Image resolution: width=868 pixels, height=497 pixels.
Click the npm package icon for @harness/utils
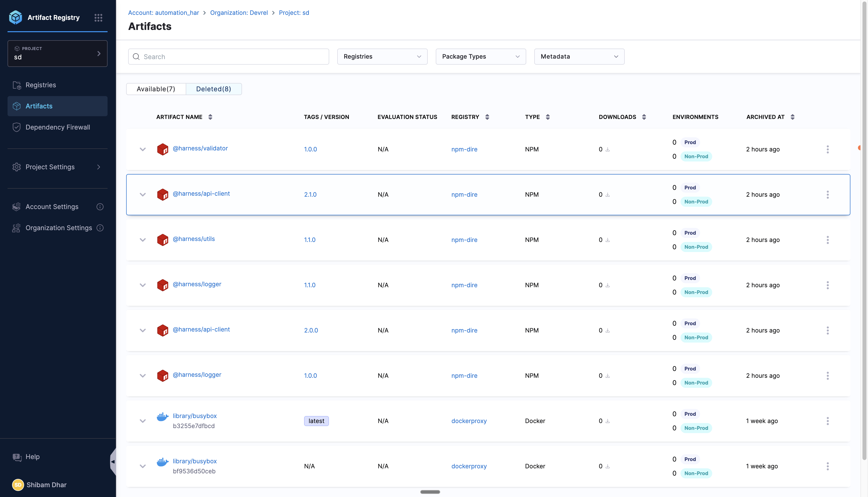point(163,240)
